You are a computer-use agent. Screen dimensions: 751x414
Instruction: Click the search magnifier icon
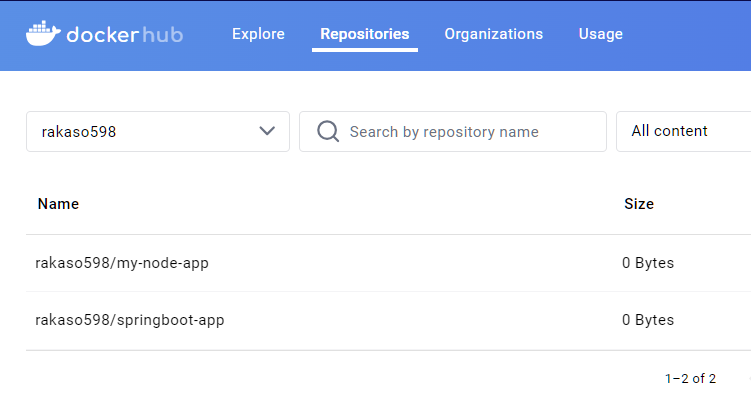click(328, 131)
